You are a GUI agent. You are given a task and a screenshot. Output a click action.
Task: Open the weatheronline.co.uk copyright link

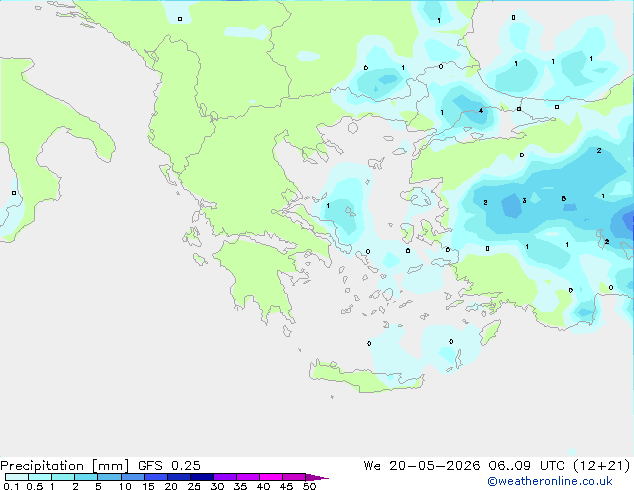(550, 481)
